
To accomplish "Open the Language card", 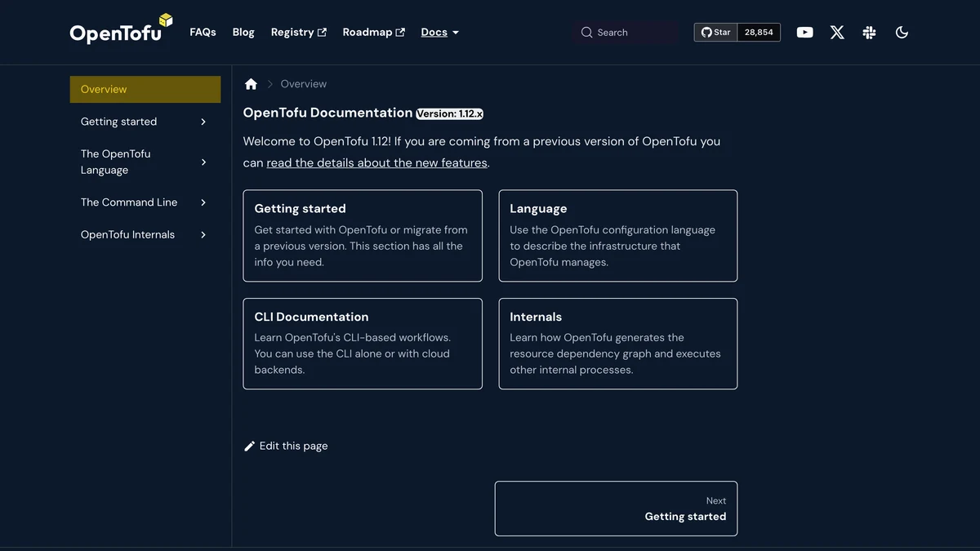I will [618, 236].
